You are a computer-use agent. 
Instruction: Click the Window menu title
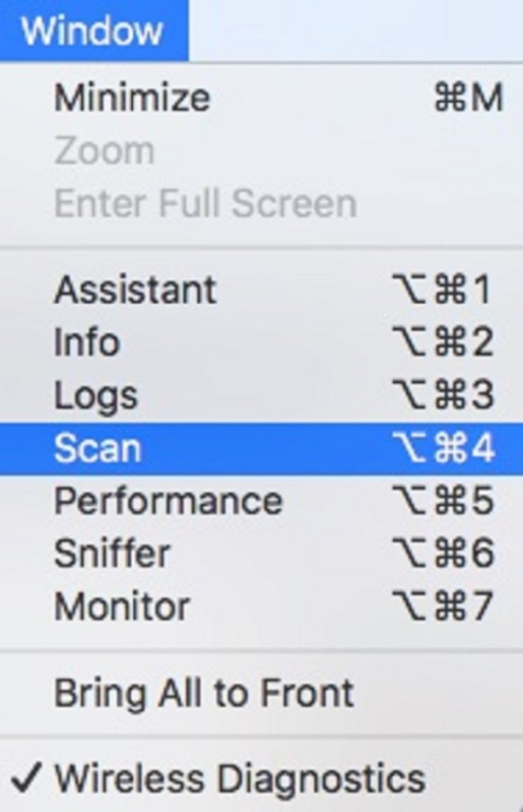(92, 31)
